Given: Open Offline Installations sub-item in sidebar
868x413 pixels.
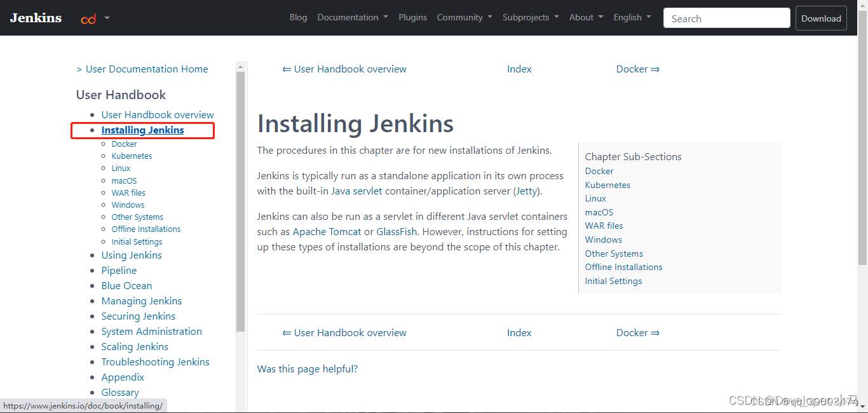Looking at the screenshot, I should click(x=146, y=229).
